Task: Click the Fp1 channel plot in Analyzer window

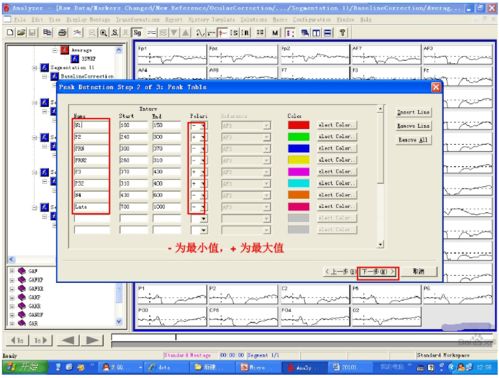Action: tap(171, 54)
